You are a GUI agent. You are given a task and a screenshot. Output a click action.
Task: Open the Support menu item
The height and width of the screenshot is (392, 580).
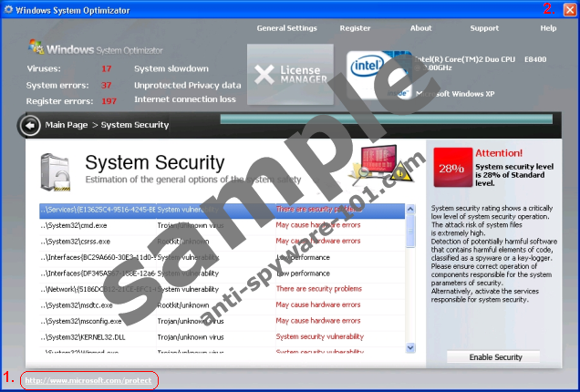pyautogui.click(x=484, y=28)
